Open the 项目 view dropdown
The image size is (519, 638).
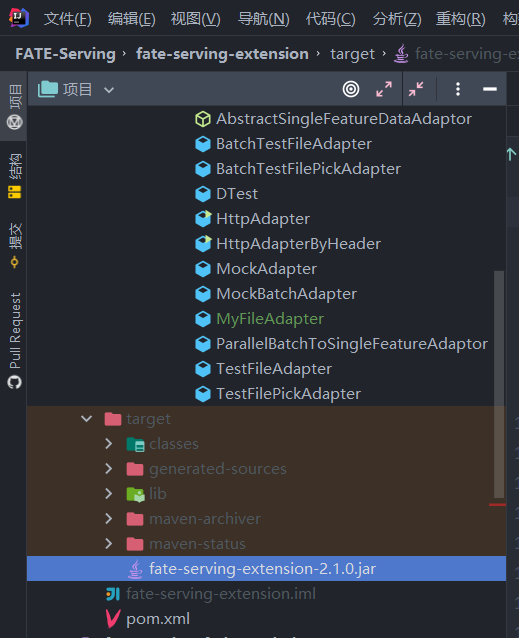click(x=109, y=90)
